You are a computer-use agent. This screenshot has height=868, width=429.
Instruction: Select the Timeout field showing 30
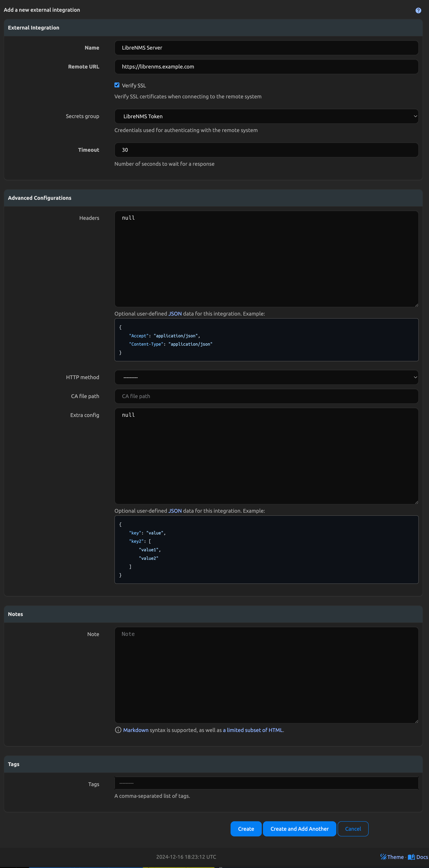click(x=266, y=150)
